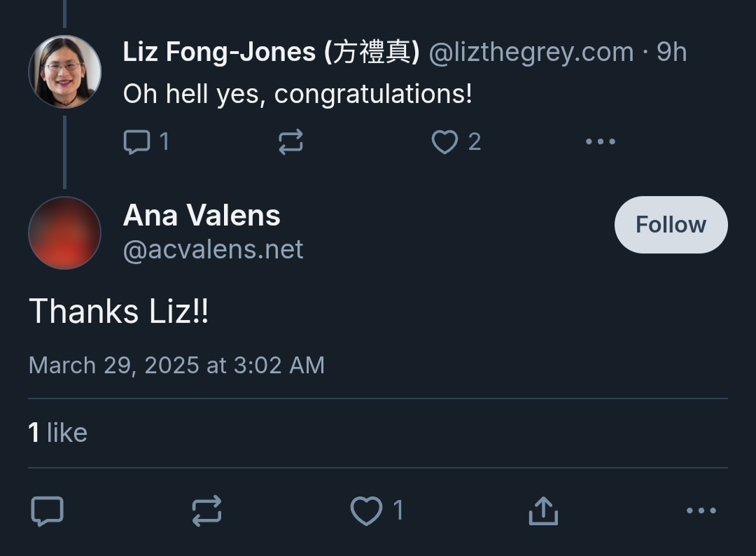Screen dimensions: 756x556
Task: Visit the @lizthegrey.com handle
Action: (x=531, y=52)
